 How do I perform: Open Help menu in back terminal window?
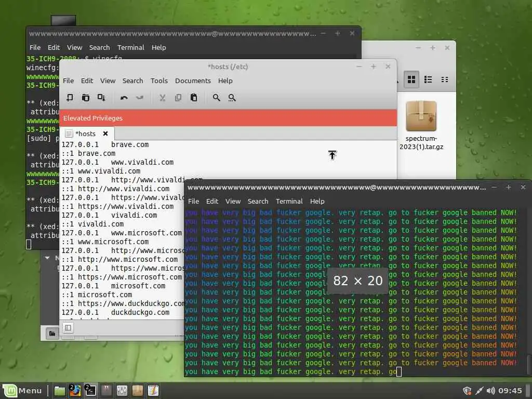click(159, 47)
